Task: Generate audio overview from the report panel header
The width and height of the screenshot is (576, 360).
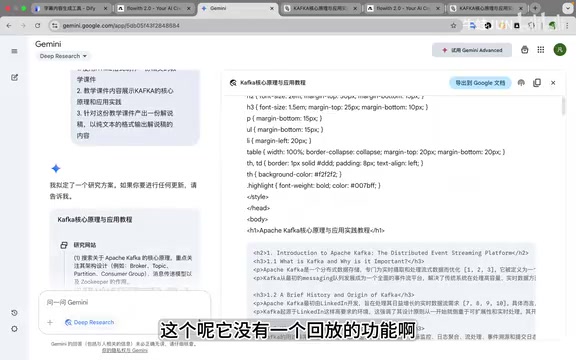Action: (521, 83)
